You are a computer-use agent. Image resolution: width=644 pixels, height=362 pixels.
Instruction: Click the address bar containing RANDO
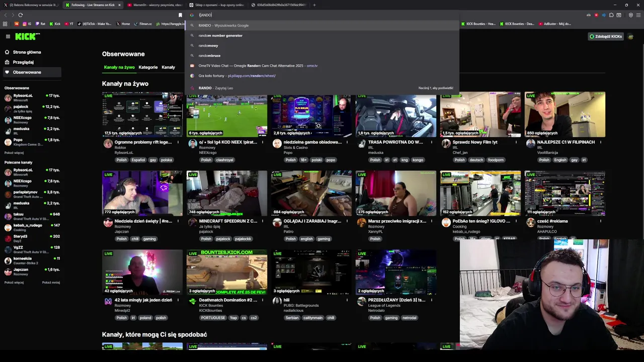point(322,15)
